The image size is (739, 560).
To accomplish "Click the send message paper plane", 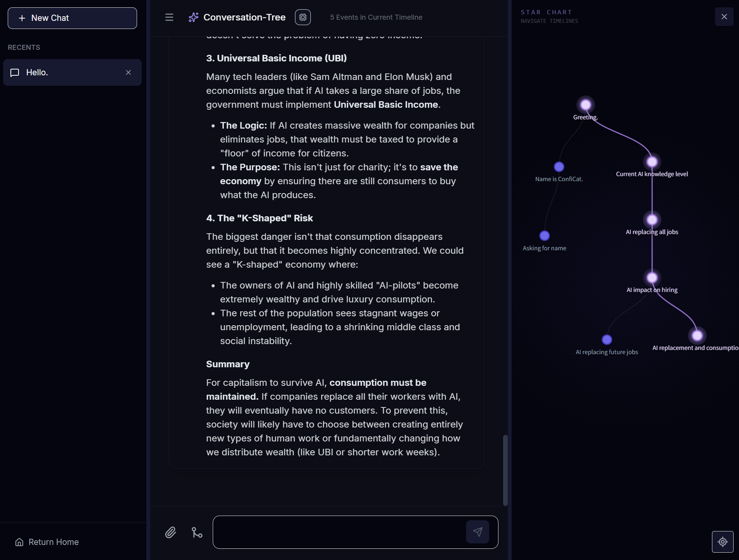I will (478, 532).
